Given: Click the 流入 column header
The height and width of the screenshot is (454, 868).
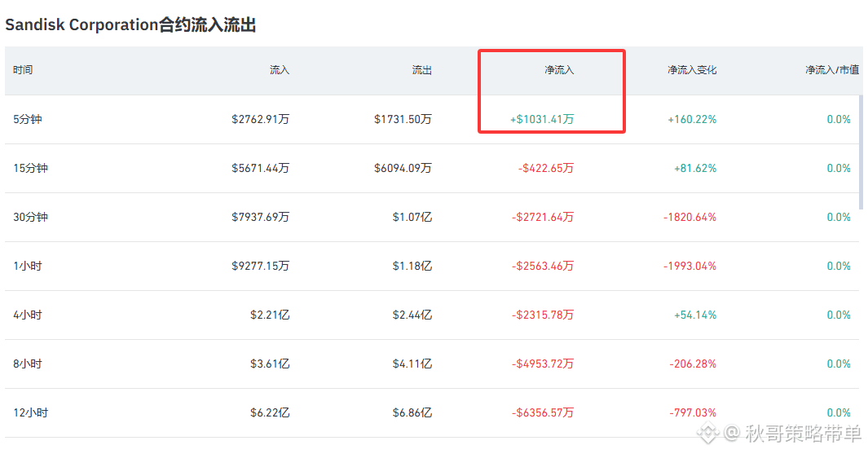Looking at the screenshot, I should 280,70.
